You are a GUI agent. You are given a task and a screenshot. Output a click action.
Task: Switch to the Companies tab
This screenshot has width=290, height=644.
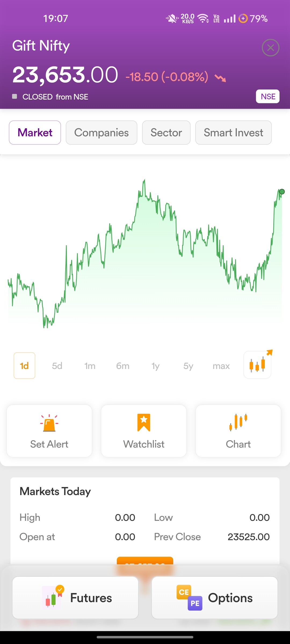pos(102,133)
